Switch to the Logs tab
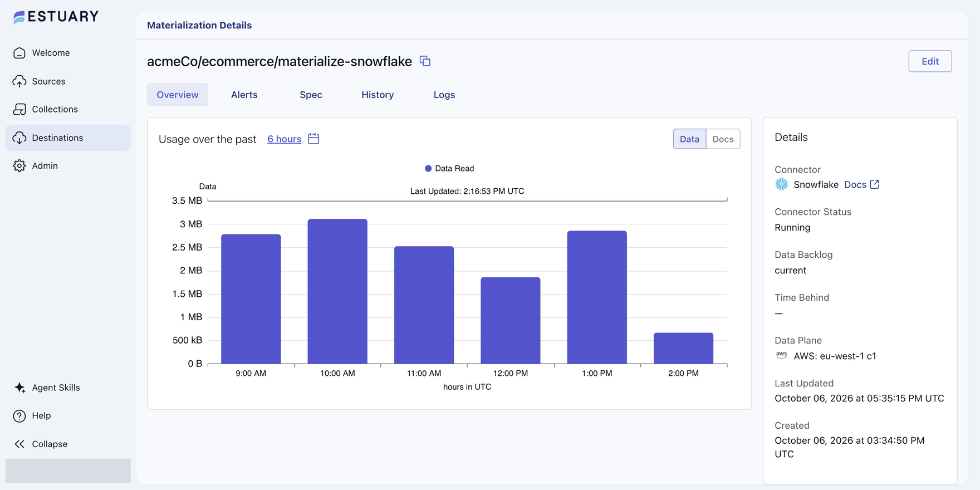 (x=444, y=95)
